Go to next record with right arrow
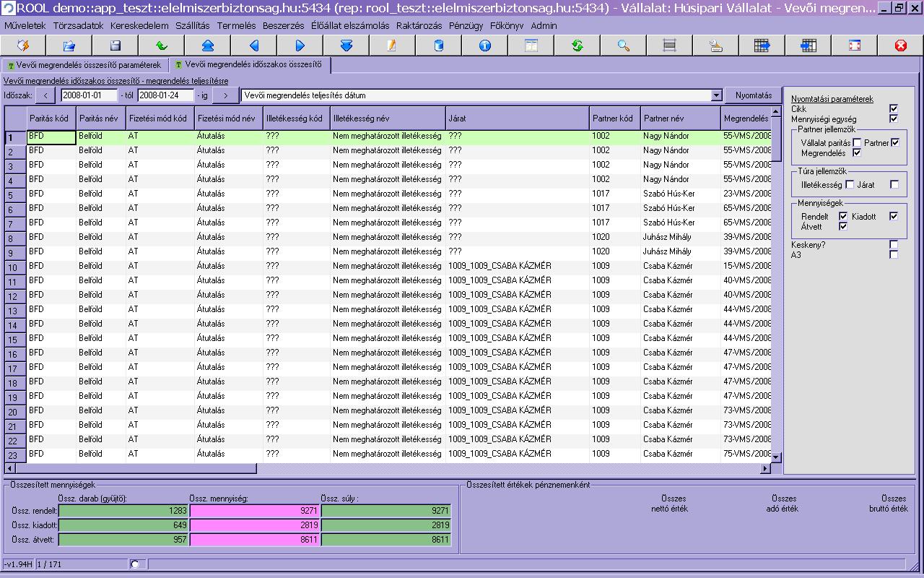This screenshot has width=924, height=578. pos(300,46)
